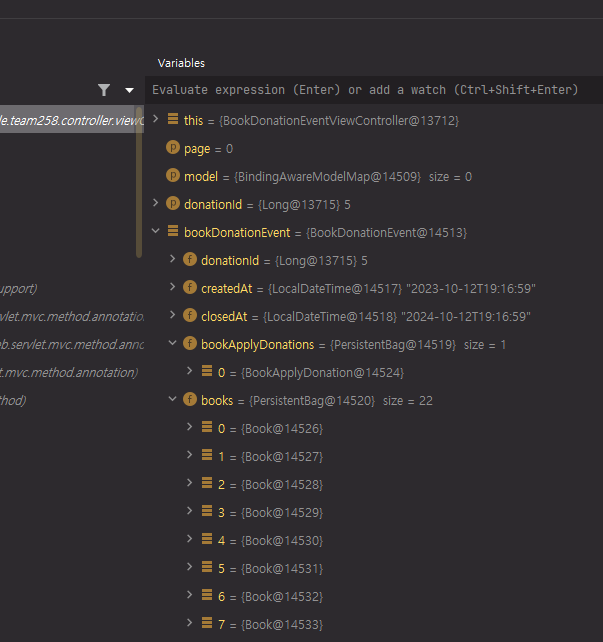The image size is (603, 642).
Task: Click the object icon beside 'this'
Action: point(173,119)
